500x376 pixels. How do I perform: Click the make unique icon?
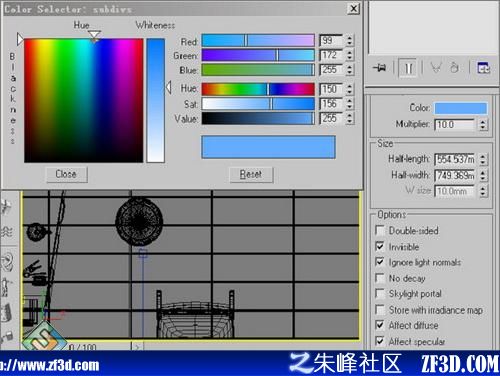coord(436,68)
